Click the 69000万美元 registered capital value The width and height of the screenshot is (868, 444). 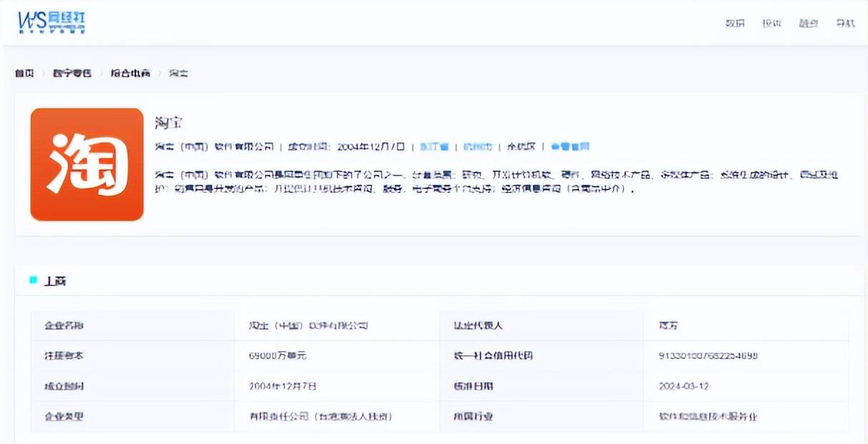pos(278,356)
